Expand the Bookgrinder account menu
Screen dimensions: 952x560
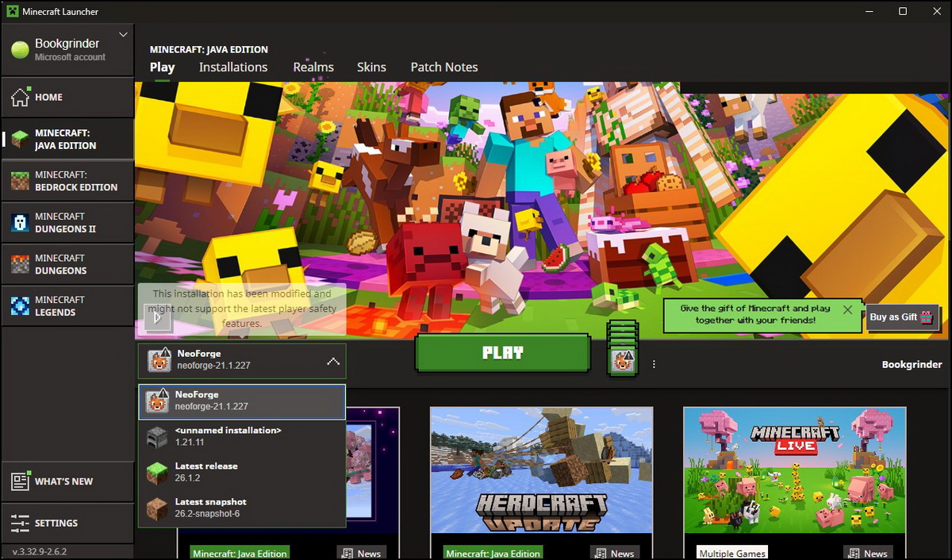click(123, 35)
